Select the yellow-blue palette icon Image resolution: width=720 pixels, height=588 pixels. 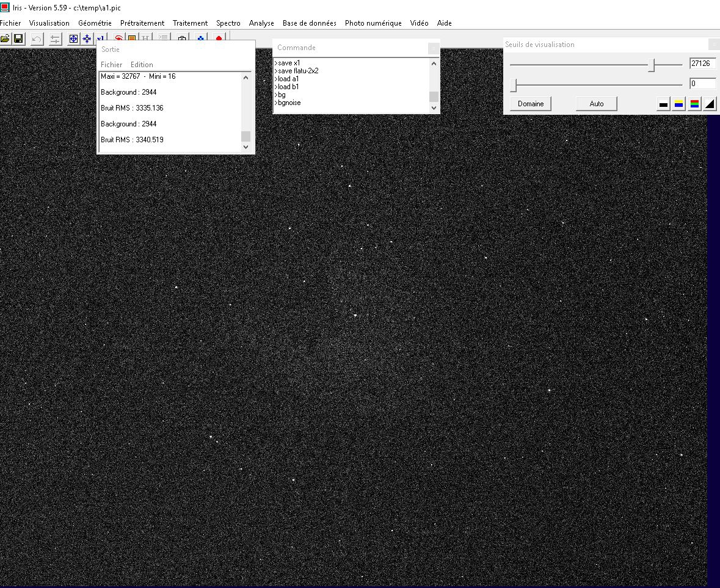point(678,104)
